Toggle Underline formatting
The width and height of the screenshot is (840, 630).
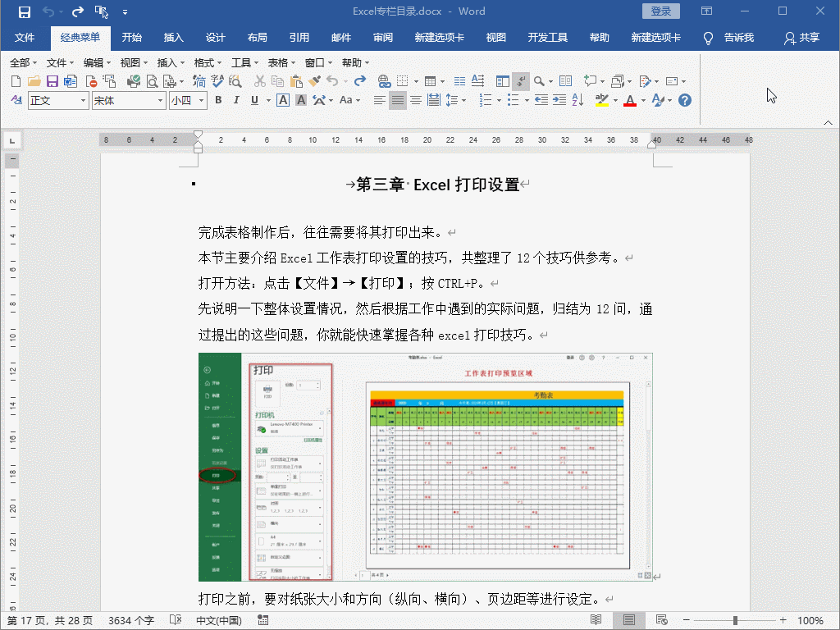click(x=254, y=100)
